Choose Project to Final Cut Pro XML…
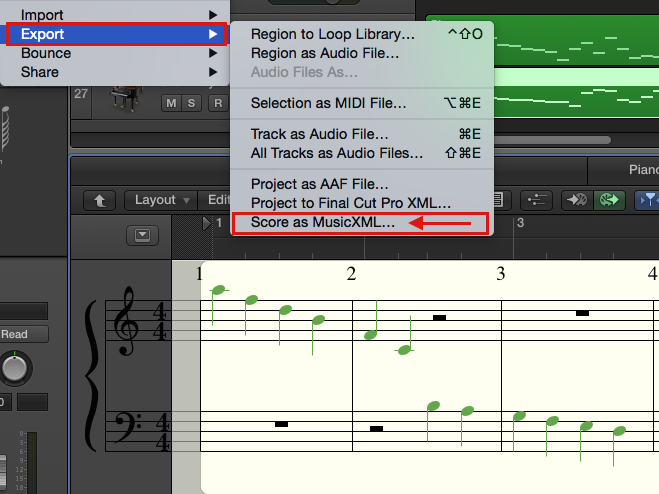 (x=362, y=203)
